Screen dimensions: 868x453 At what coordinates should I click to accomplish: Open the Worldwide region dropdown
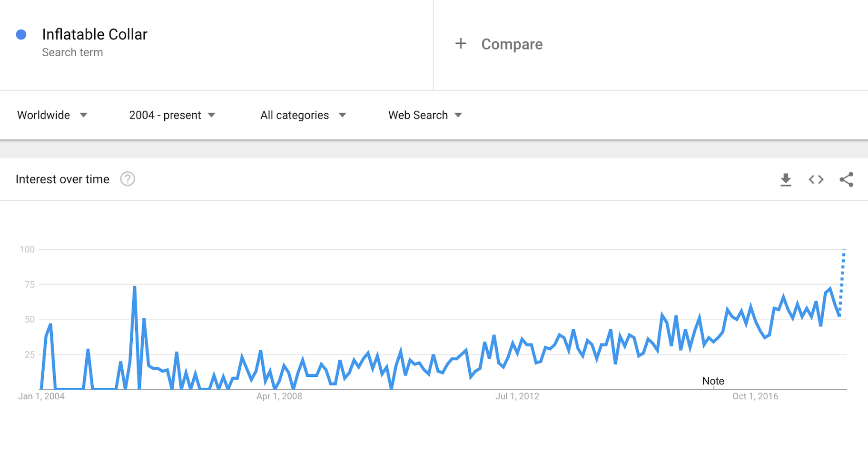coord(52,115)
